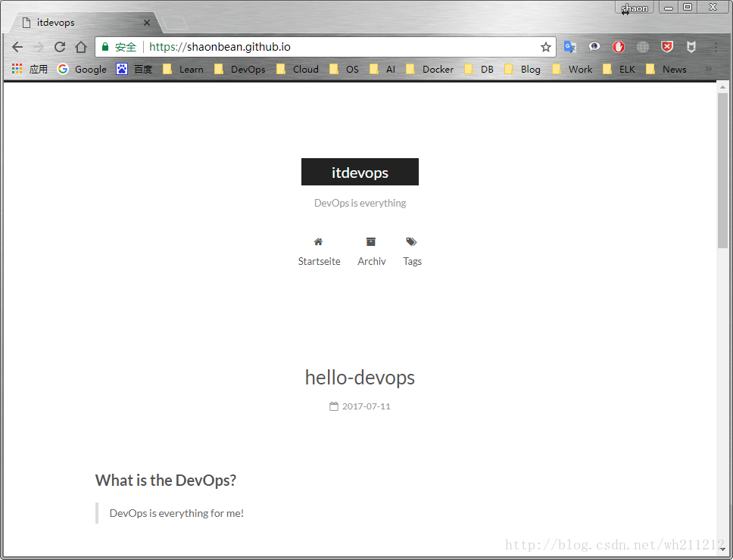The height and width of the screenshot is (560, 733).
Task: Click the scrollbar down arrow
Action: [x=722, y=549]
